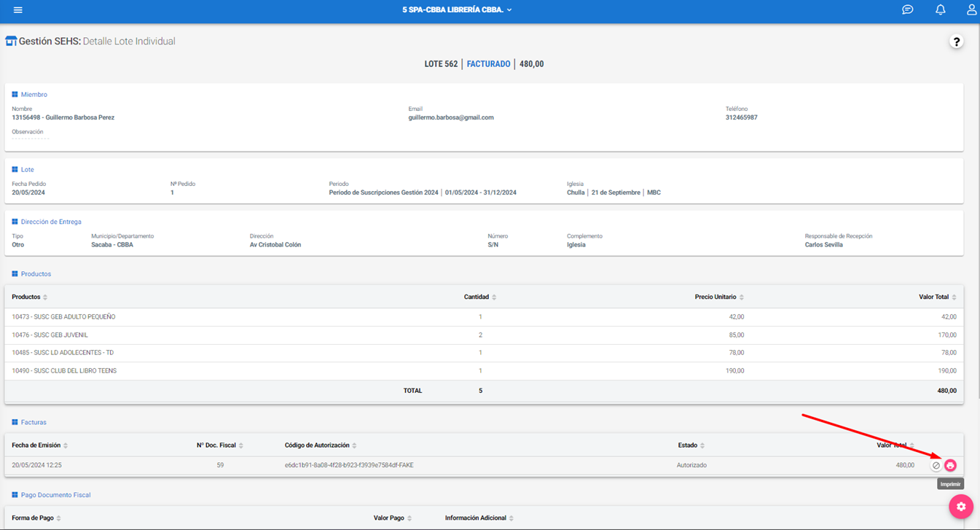This screenshot has height=530, width=980.
Task: Click the Facturas section grid icon
Action: point(15,422)
